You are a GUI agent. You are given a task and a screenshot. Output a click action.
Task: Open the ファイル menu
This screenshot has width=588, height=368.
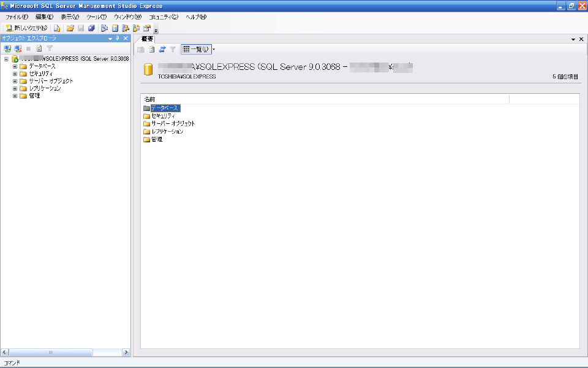(17, 17)
